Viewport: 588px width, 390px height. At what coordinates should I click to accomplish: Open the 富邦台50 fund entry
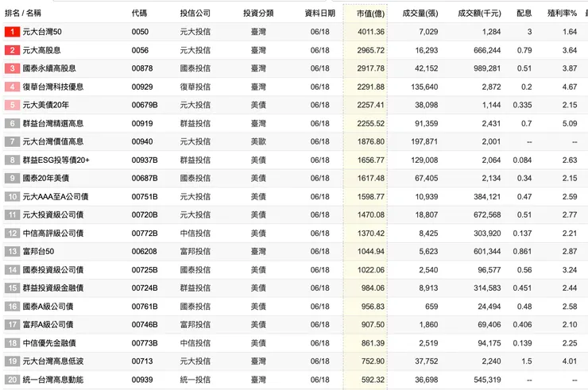coord(38,251)
